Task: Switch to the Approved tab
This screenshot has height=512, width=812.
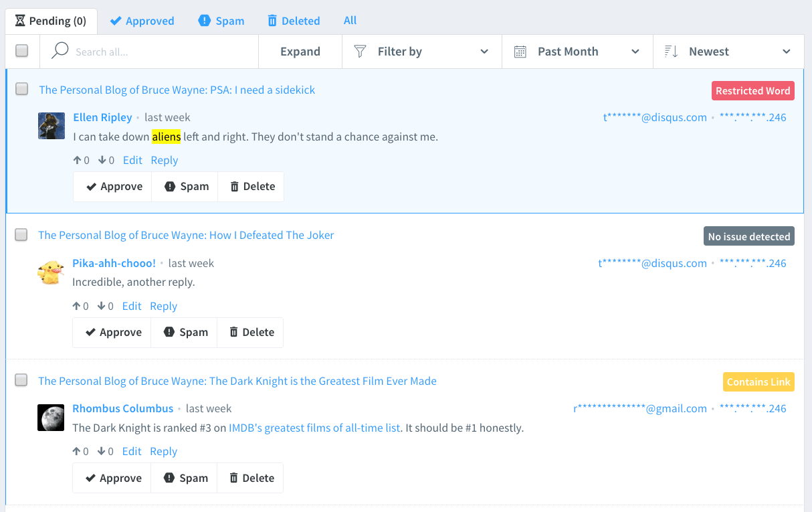Action: pos(142,21)
